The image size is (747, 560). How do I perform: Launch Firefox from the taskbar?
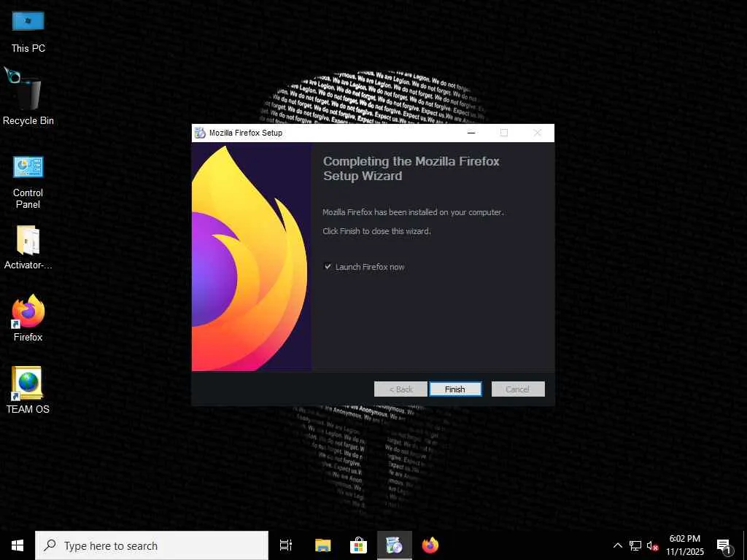(x=430, y=545)
